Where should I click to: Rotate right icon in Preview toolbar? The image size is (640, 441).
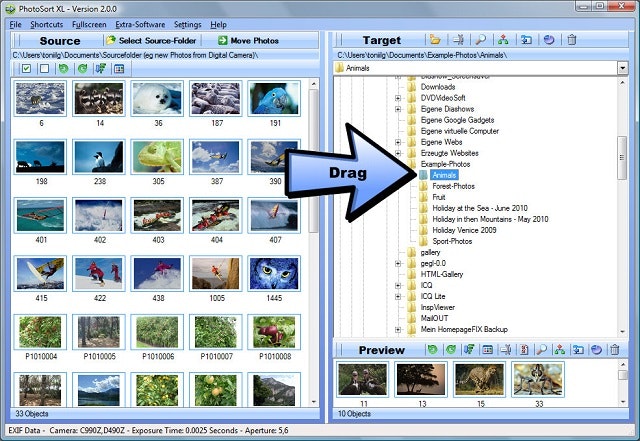[451, 350]
